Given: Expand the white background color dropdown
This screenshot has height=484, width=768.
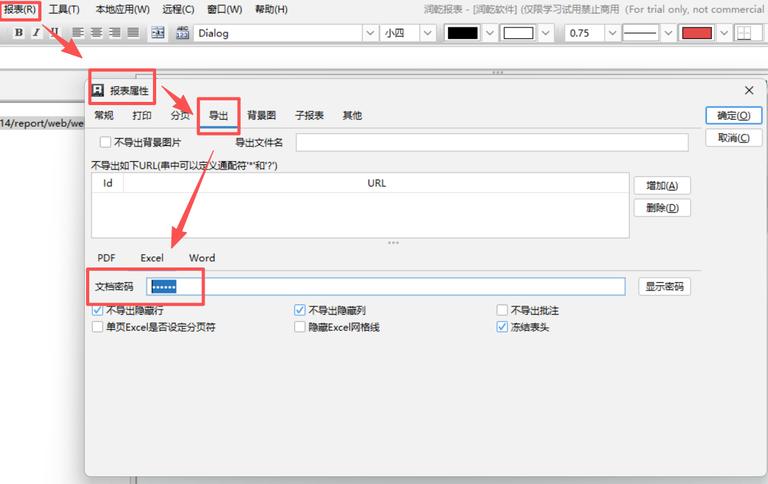Looking at the screenshot, I should click(x=545, y=33).
